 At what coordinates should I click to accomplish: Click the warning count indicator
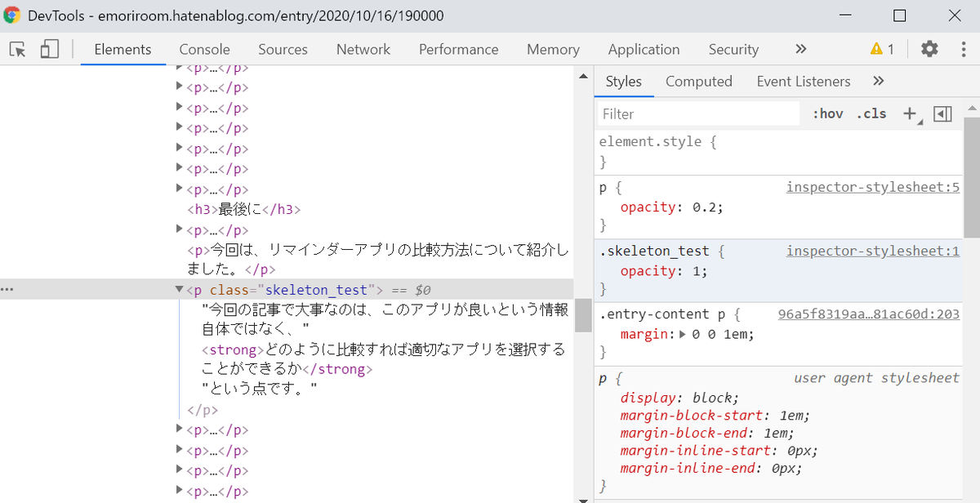click(882, 49)
